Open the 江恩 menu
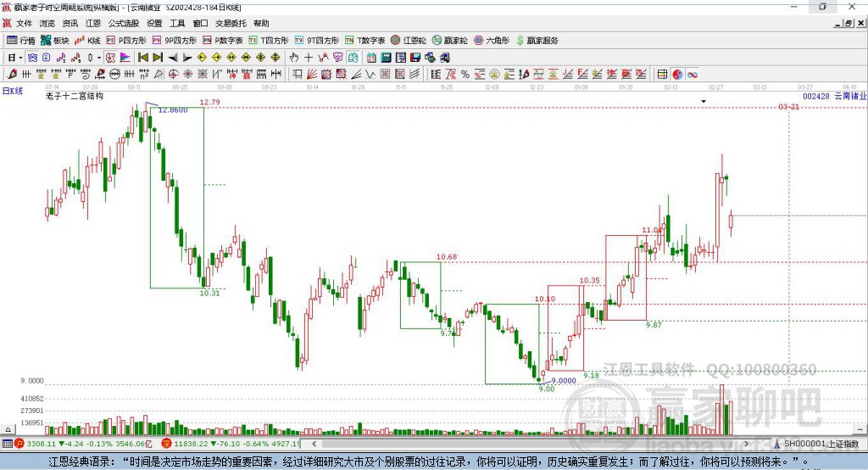The width and height of the screenshot is (868, 470). pos(93,23)
